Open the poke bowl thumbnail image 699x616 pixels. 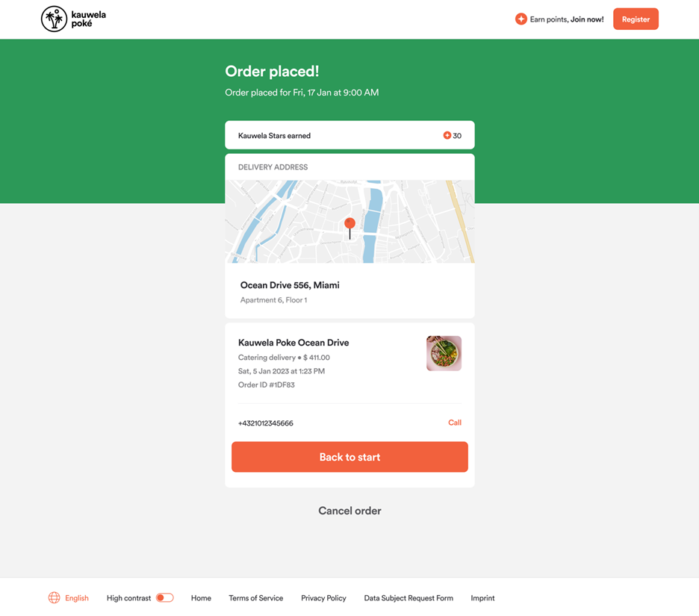pyautogui.click(x=444, y=353)
